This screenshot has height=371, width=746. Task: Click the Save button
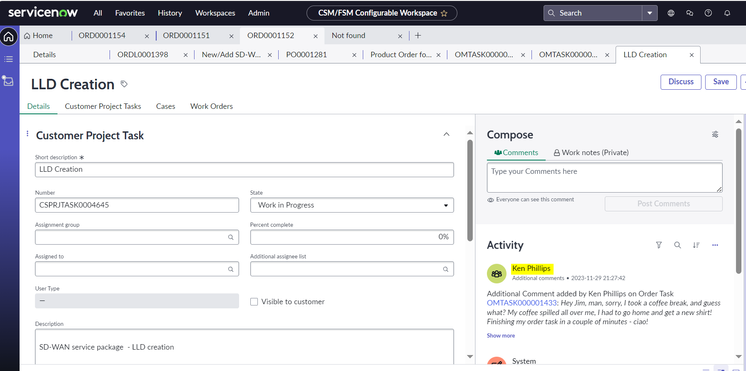point(721,82)
